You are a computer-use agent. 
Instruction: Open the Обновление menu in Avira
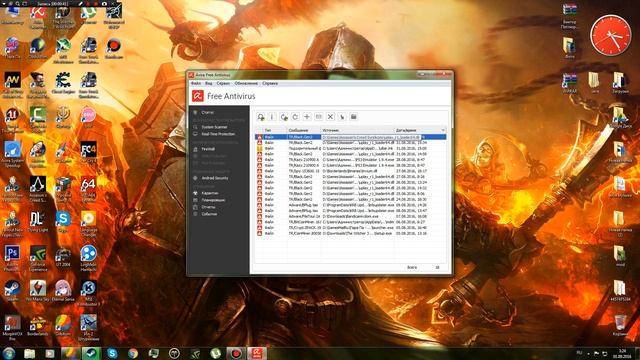(246, 83)
